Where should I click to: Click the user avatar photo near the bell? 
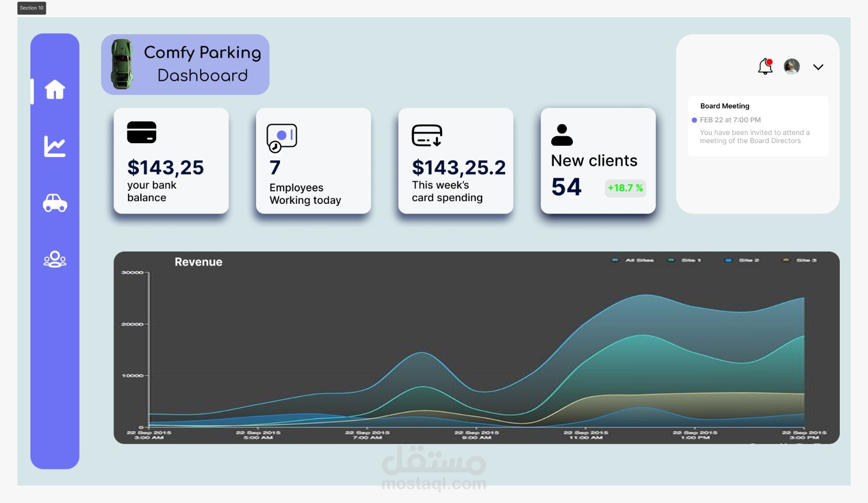[x=791, y=66]
